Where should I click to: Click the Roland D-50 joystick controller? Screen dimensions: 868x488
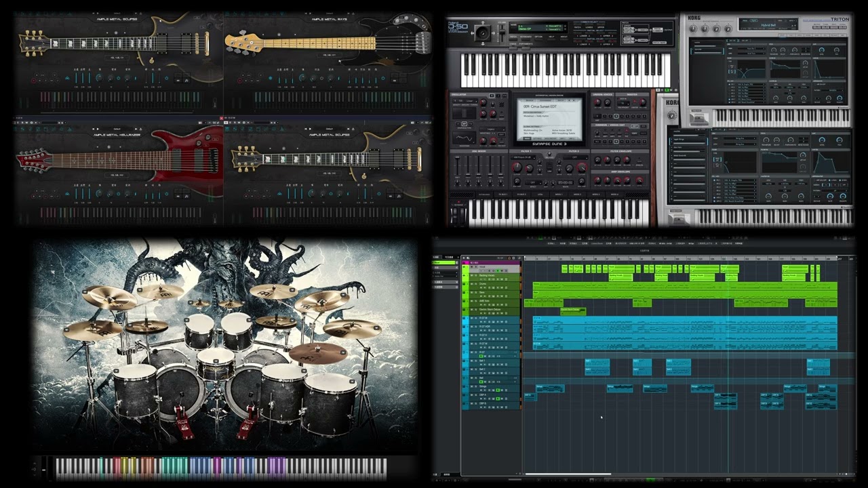click(x=483, y=33)
